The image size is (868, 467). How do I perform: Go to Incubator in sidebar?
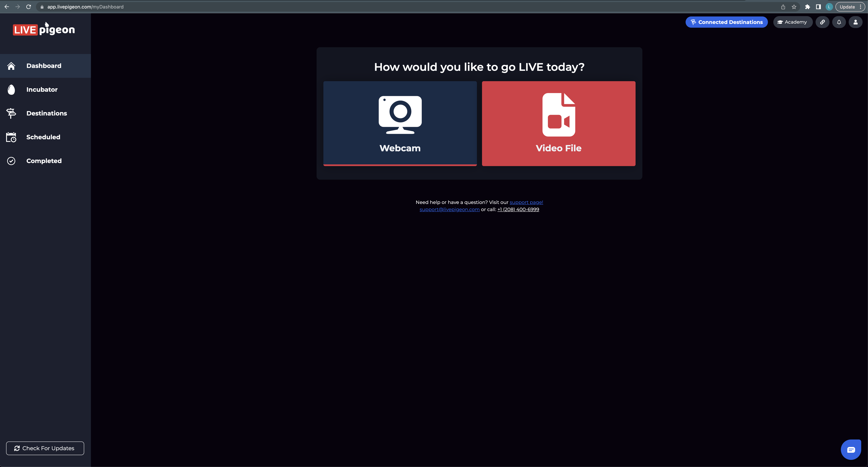point(42,90)
